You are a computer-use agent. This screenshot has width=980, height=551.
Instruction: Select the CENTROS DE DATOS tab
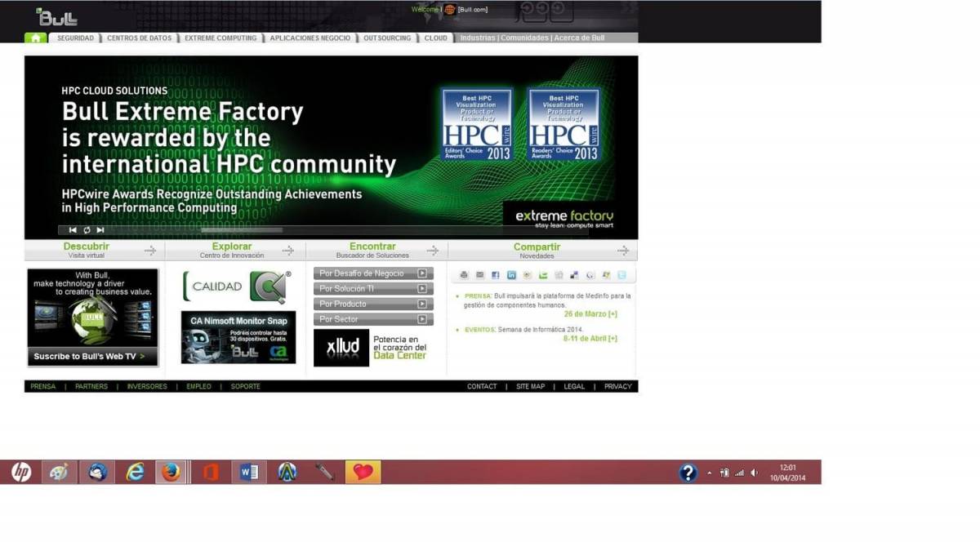pyautogui.click(x=139, y=38)
